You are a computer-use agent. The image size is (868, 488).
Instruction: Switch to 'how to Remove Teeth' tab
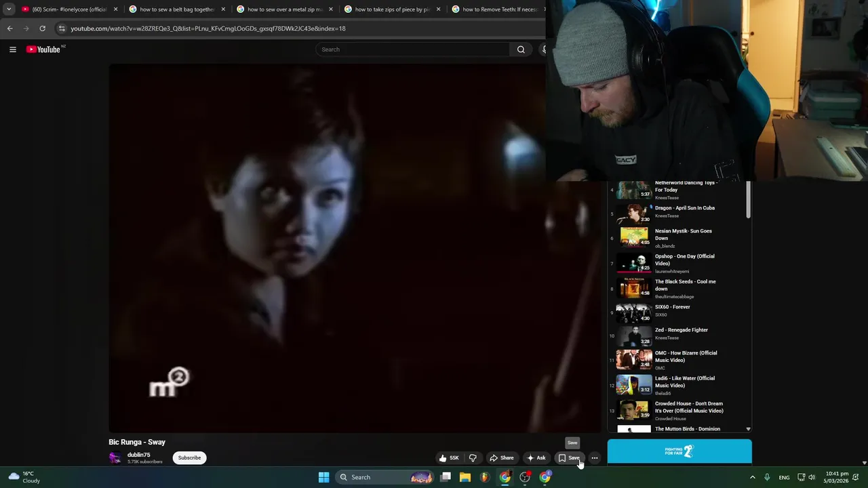pyautogui.click(x=496, y=9)
